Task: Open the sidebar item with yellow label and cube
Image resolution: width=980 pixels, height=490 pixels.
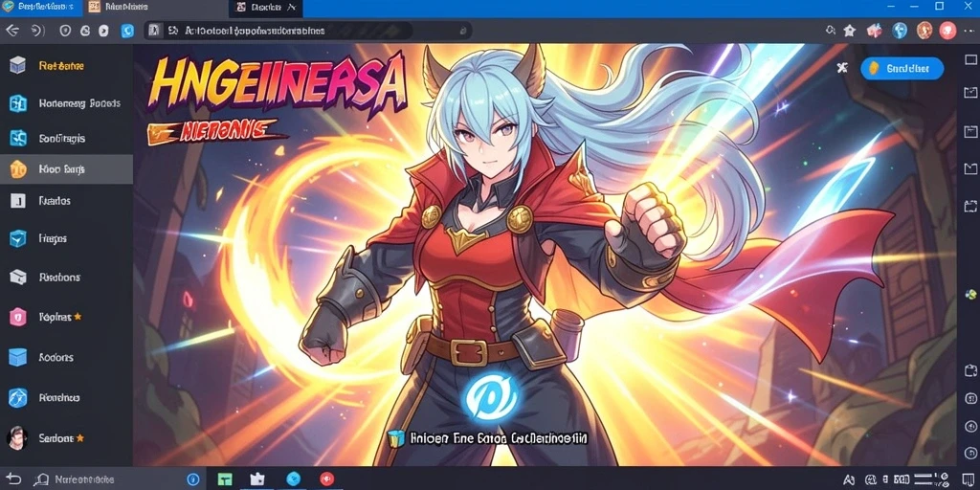Action: tap(66, 66)
